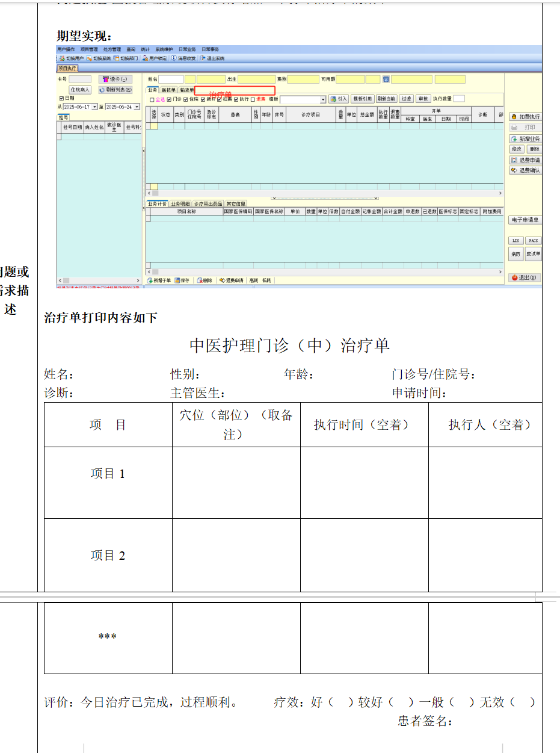Toggle the 住院 checkbox

pyautogui.click(x=186, y=99)
